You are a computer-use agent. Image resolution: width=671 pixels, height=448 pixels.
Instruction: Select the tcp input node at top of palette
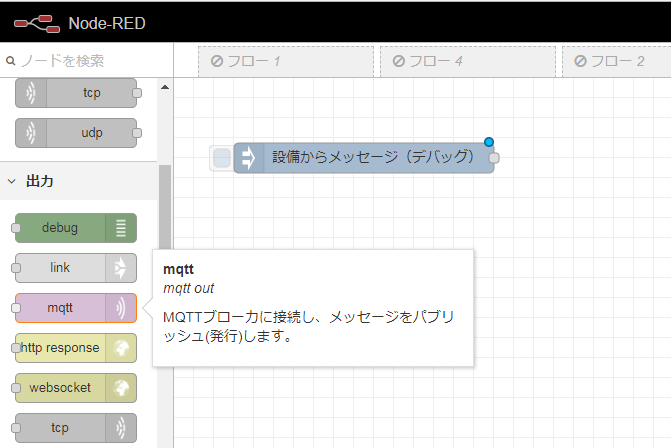click(76, 93)
